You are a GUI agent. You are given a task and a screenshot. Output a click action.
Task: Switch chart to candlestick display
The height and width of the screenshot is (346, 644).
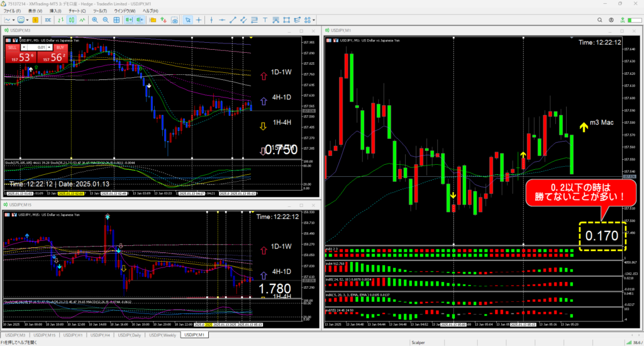pyautogui.click(x=72, y=20)
